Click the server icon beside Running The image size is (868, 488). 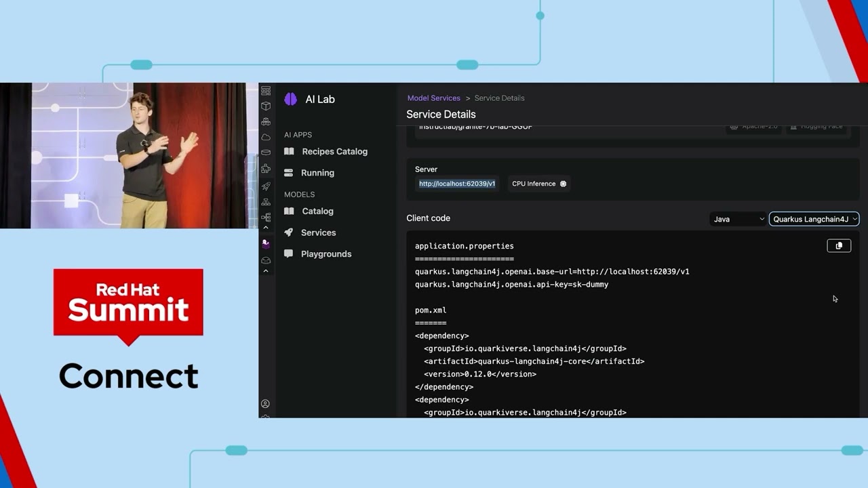point(289,173)
